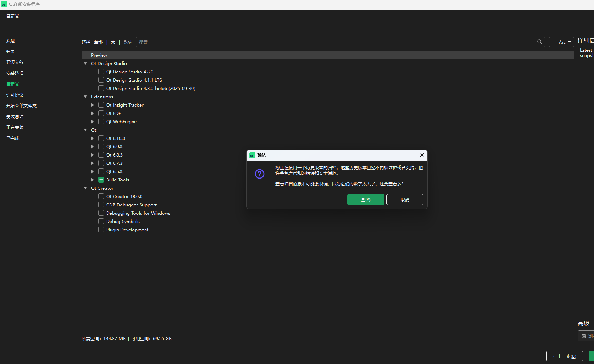Expand the Build Tools node

coord(93,180)
